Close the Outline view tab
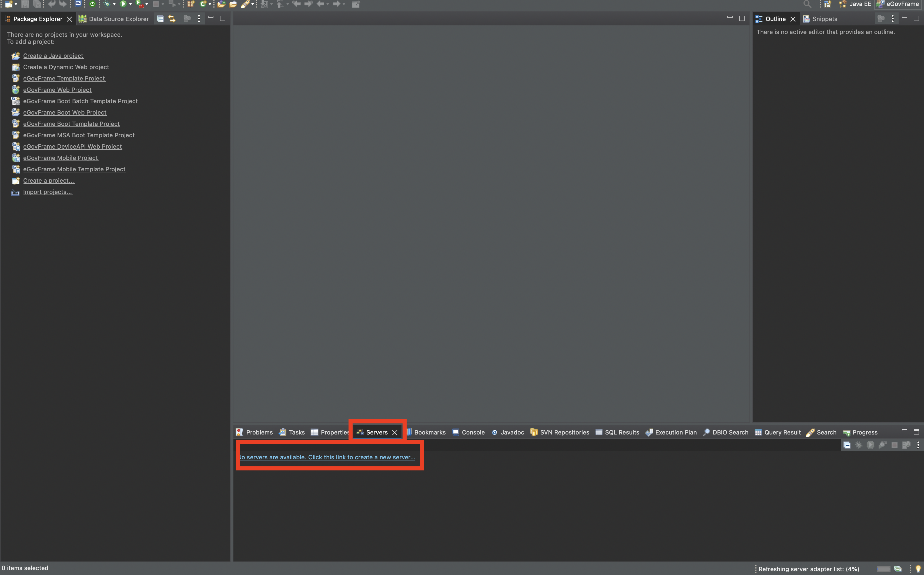Viewport: 924px width, 575px height. coord(793,19)
